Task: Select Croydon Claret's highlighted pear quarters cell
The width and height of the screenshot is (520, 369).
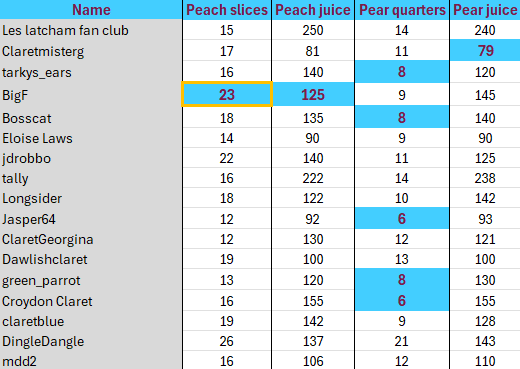Action: 402,300
